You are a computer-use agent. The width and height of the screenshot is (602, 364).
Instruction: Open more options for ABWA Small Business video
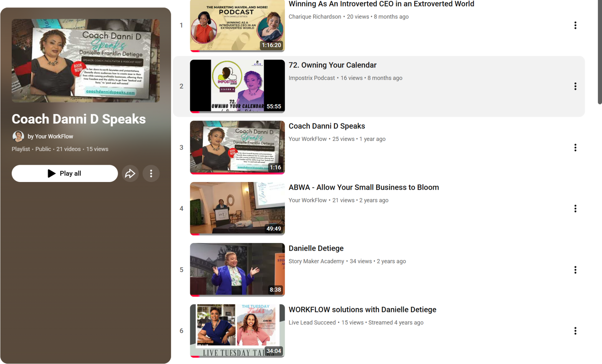[x=575, y=209]
